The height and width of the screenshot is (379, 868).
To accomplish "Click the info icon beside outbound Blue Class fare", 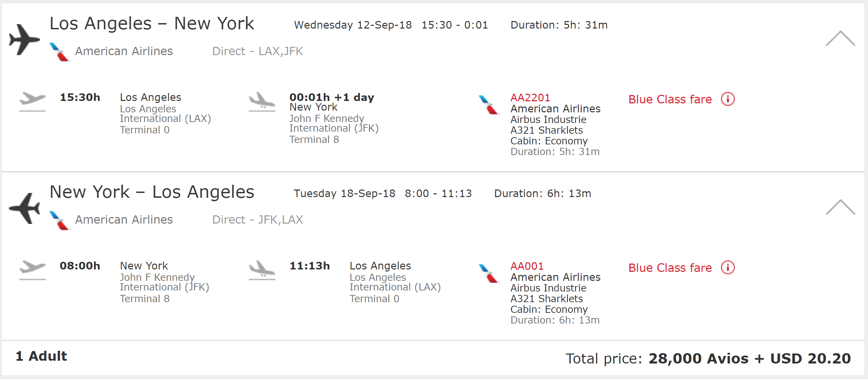I will click(x=728, y=99).
